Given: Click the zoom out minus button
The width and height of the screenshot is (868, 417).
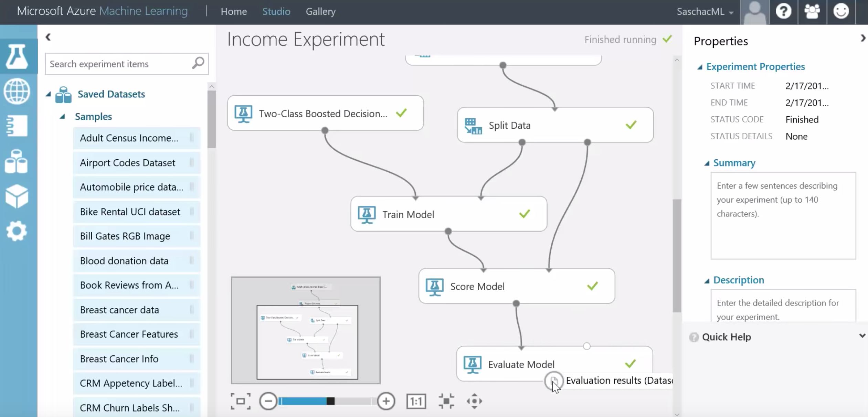Looking at the screenshot, I should point(268,401).
